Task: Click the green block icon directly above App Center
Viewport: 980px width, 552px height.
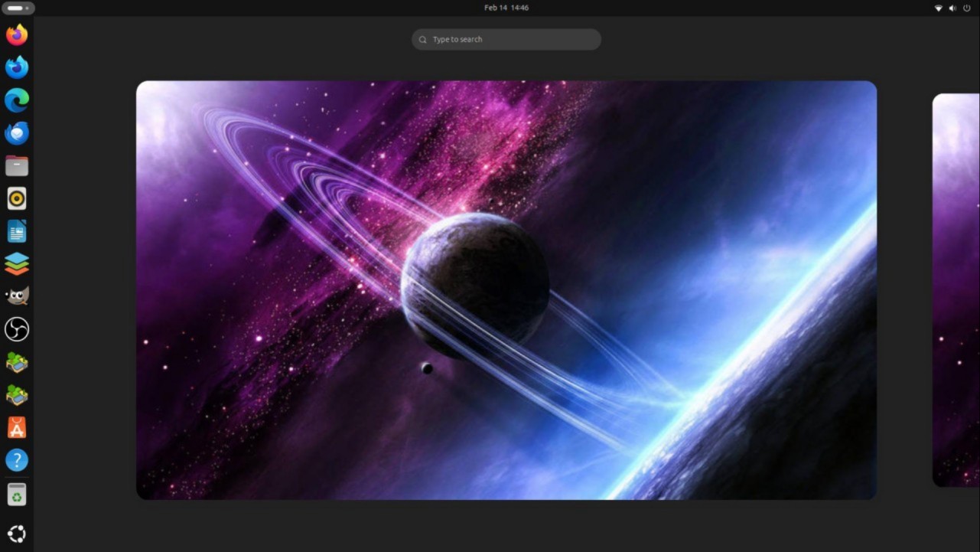Action: [x=17, y=395]
